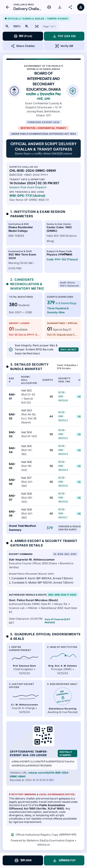Download the PDF (284 KB)

[x=64, y=36]
